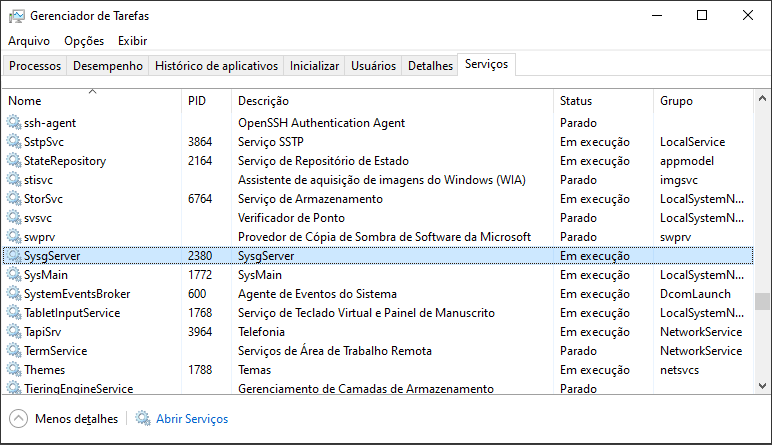
Task: Select the Serviços tab
Action: click(x=486, y=64)
